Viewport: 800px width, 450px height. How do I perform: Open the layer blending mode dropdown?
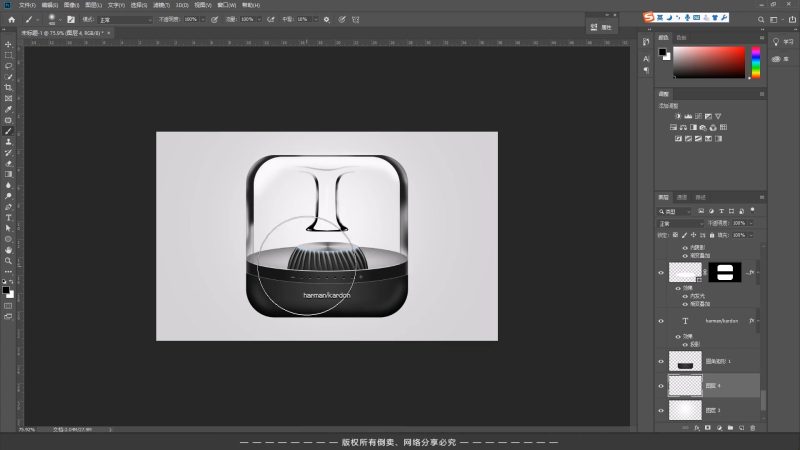point(678,223)
